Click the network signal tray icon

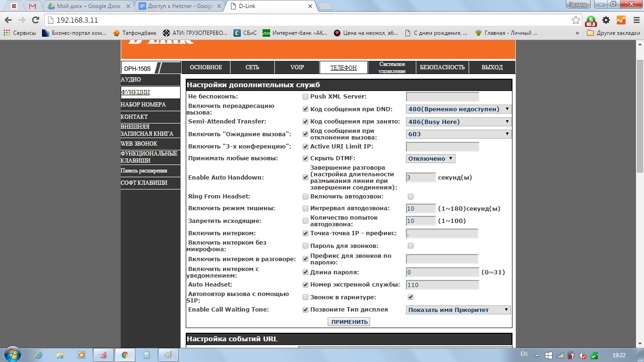tap(559, 355)
